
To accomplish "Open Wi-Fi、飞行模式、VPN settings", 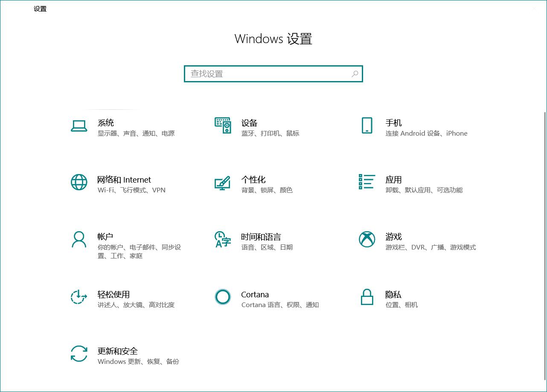I will pyautogui.click(x=131, y=190).
